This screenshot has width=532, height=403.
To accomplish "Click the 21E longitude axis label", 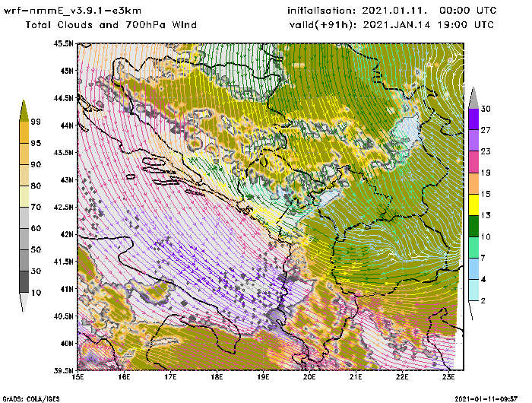I will 356,378.
